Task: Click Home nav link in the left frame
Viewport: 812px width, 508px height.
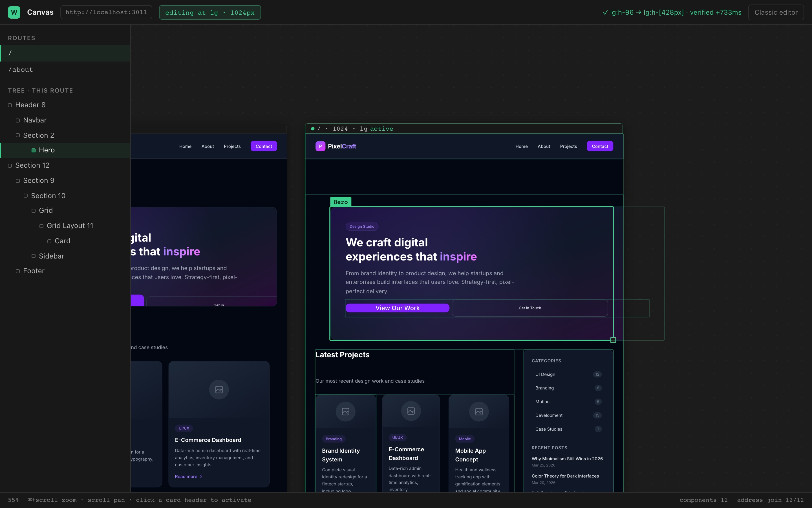Action: (185, 146)
